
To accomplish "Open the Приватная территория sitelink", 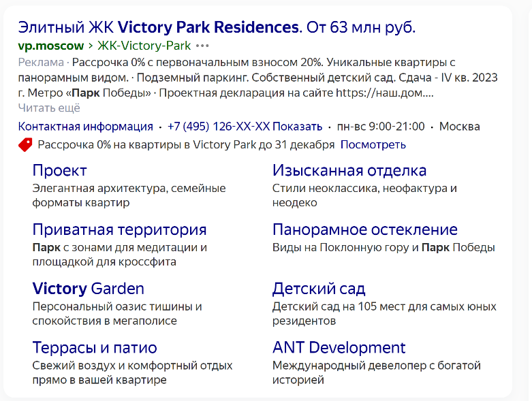I will 119,229.
